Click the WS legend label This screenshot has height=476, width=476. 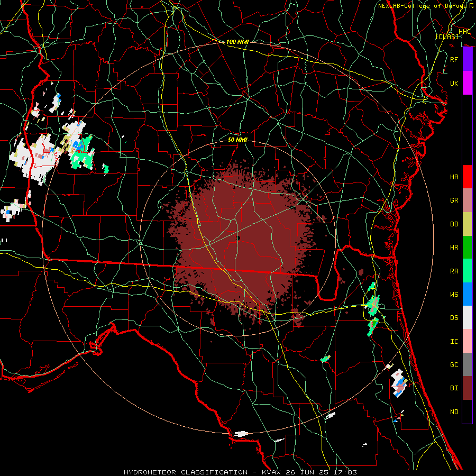coord(454,295)
